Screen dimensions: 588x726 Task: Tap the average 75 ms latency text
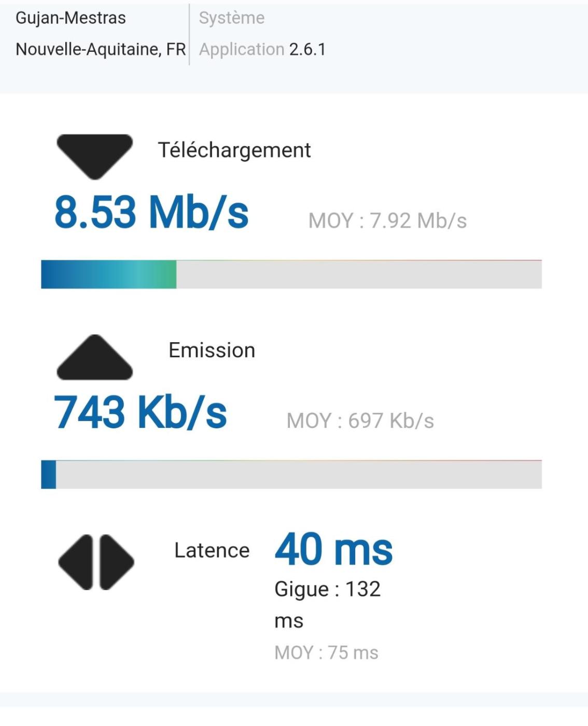(x=326, y=653)
